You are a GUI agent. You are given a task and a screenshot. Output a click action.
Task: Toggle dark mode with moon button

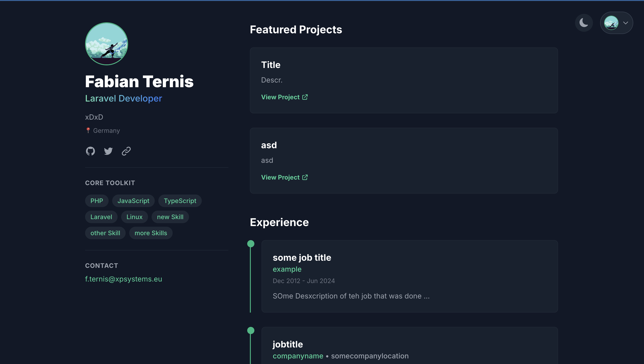584,23
